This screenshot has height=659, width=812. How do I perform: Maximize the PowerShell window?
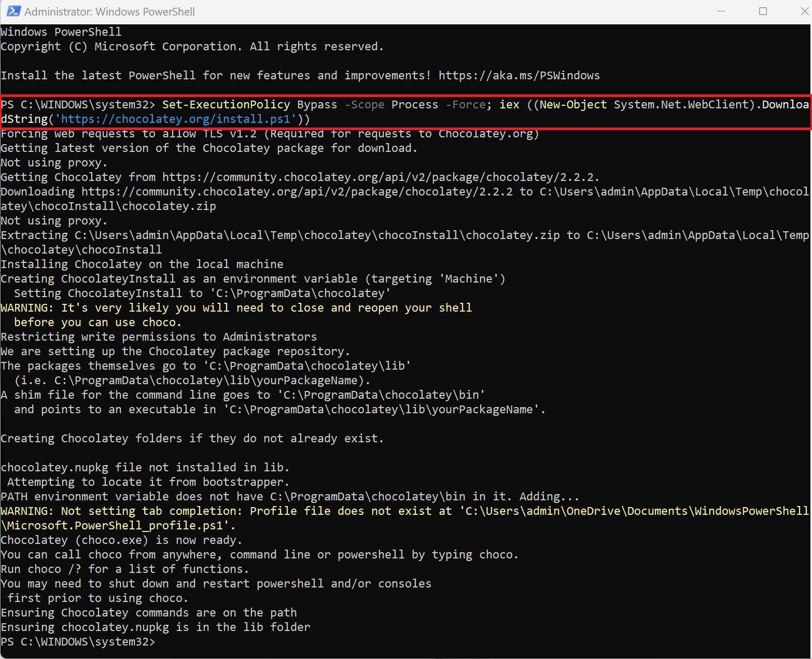tap(763, 11)
